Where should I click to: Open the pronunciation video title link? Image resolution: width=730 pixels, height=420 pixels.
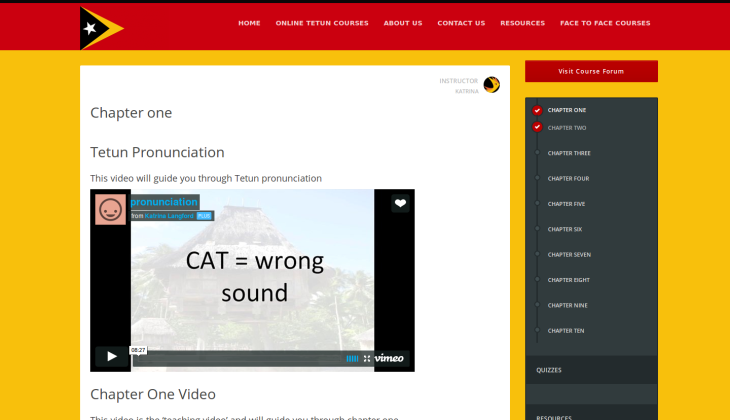pos(164,202)
